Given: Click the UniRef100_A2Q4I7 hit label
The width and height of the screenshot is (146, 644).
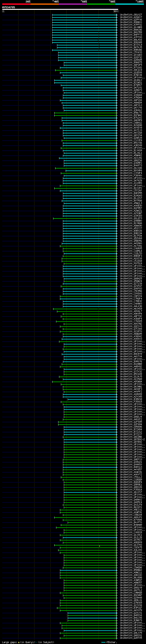Looking at the screenshot, I should click(x=131, y=17).
